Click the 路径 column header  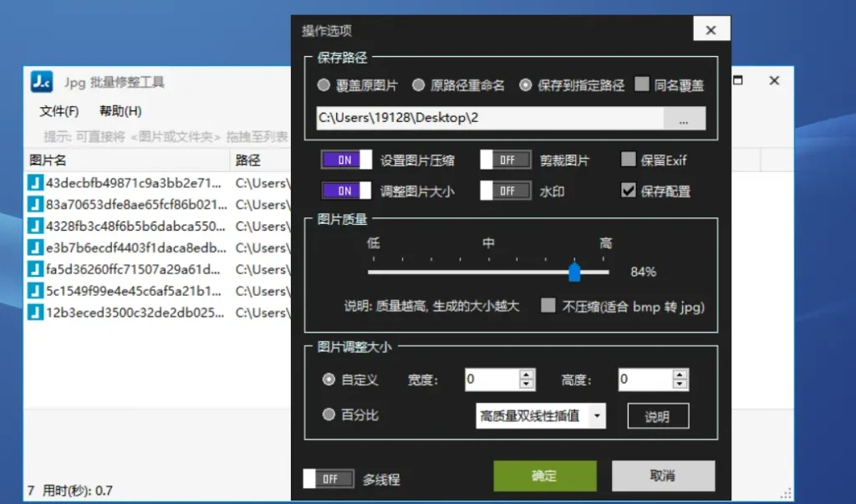click(x=261, y=160)
